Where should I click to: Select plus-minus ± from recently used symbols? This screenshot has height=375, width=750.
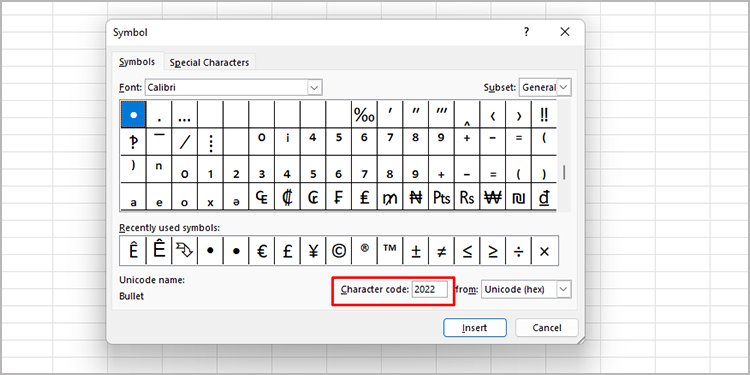point(416,251)
